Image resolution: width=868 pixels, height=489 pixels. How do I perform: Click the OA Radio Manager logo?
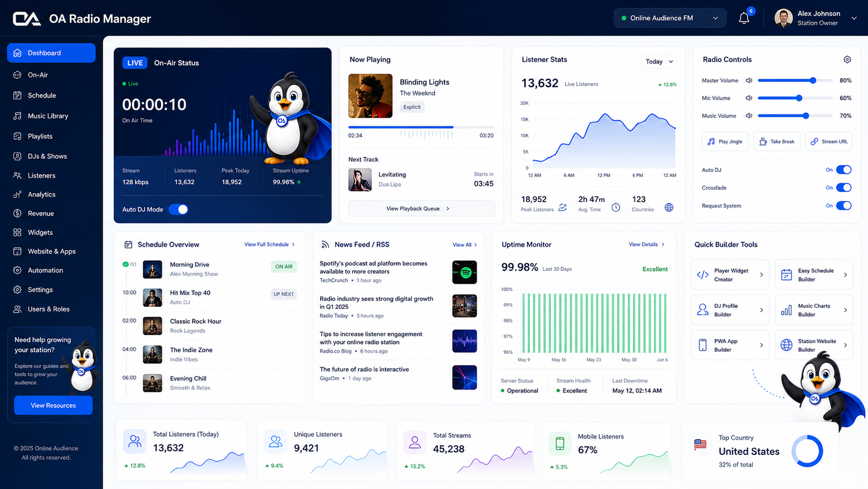[27, 19]
